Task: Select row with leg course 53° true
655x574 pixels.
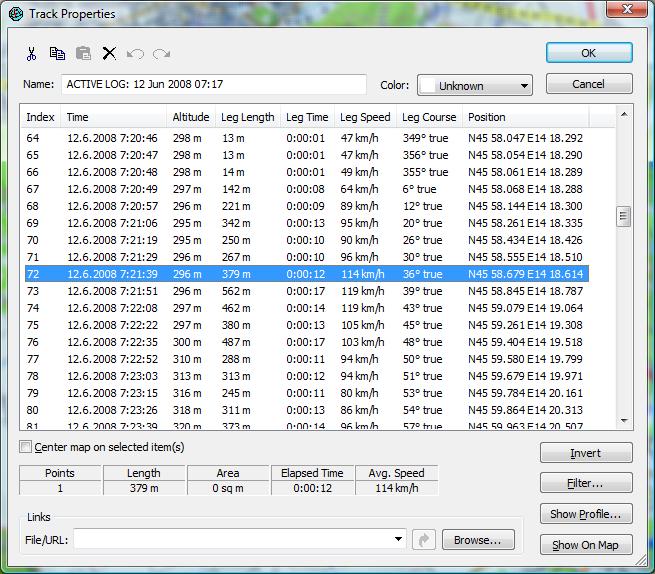Action: (x=307, y=393)
